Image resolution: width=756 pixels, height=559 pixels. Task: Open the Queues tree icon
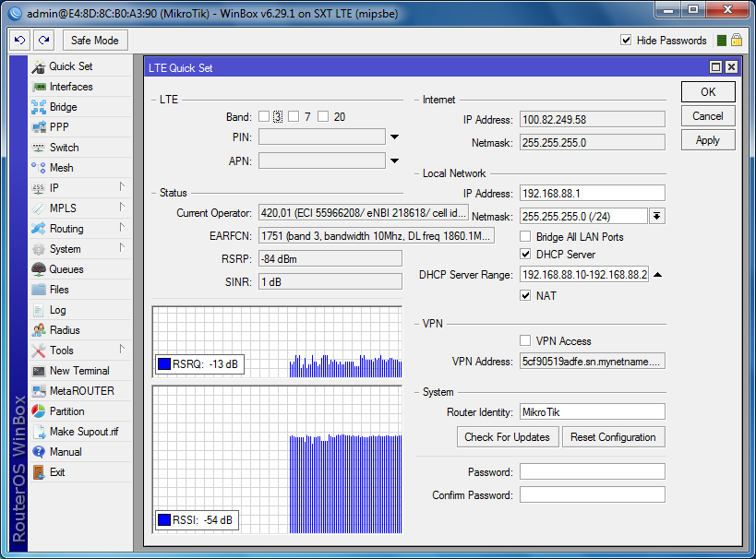click(x=39, y=269)
